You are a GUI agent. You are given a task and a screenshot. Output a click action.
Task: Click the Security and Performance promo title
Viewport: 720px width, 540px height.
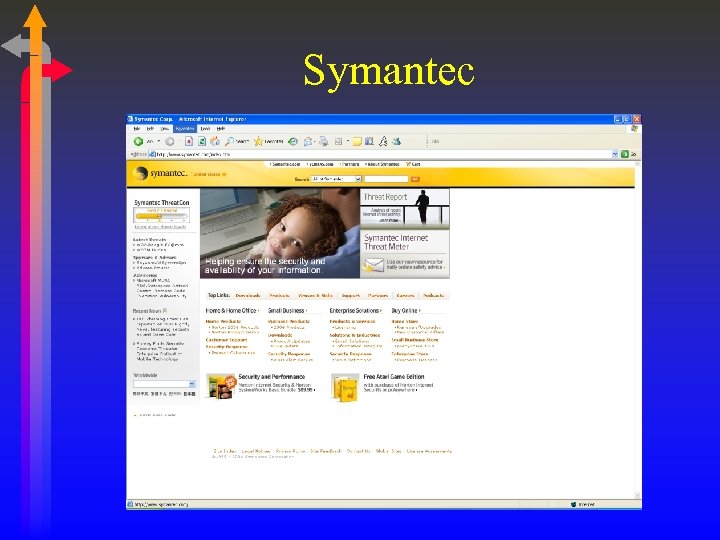click(x=272, y=377)
